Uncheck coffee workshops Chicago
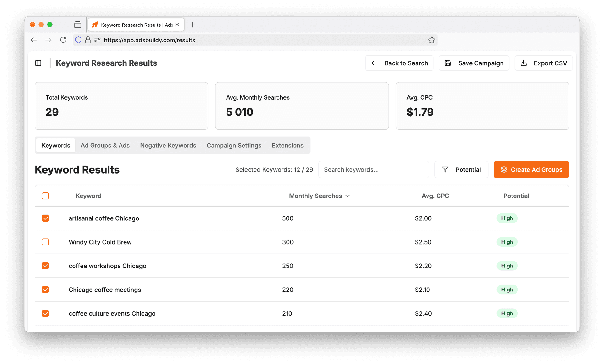604x364 pixels. tap(46, 266)
